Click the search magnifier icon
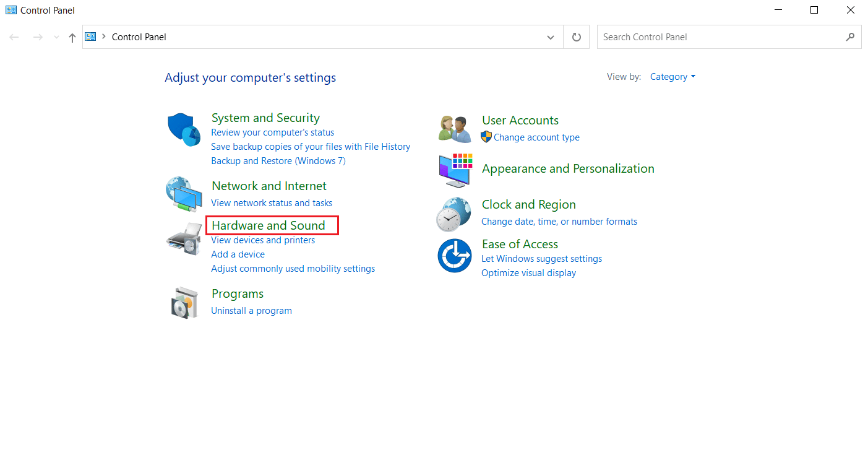This screenshot has height=455, width=868. click(850, 37)
